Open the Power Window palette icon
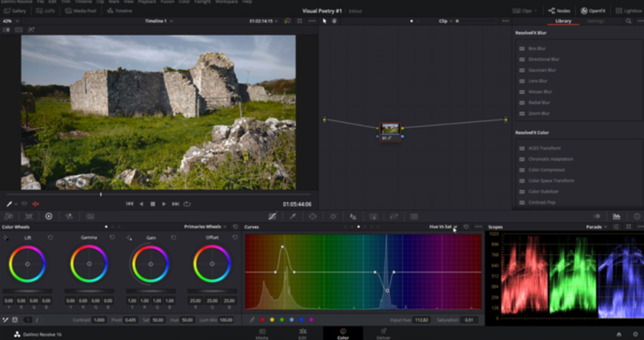This screenshot has height=340, width=644. pos(312,217)
